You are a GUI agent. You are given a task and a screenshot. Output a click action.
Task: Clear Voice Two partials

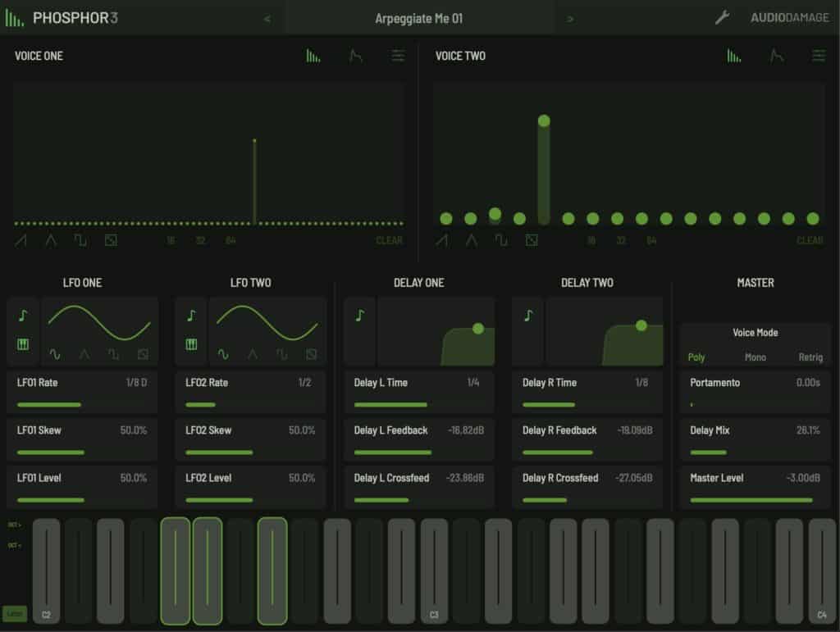coord(810,241)
